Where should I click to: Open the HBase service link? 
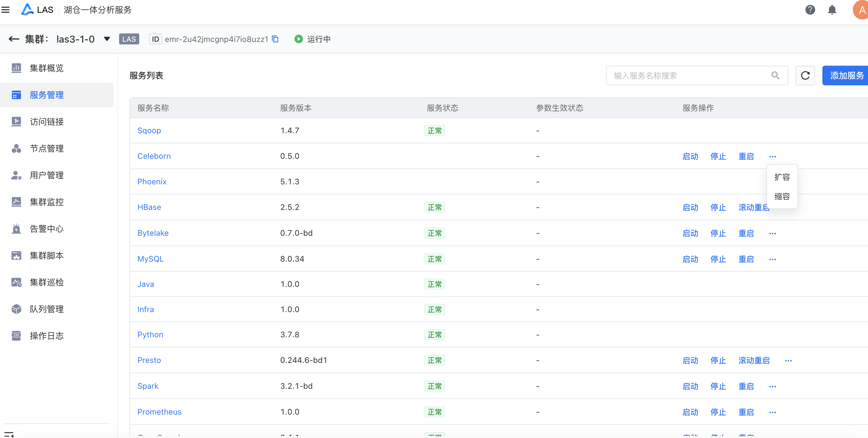pyautogui.click(x=149, y=207)
